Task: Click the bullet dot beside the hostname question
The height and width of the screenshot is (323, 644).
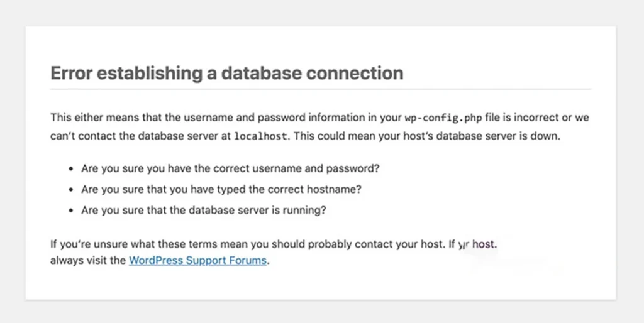Action: click(x=70, y=190)
